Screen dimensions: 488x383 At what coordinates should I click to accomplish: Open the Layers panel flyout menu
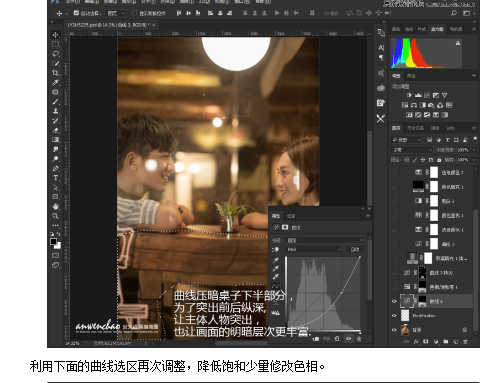pos(474,128)
